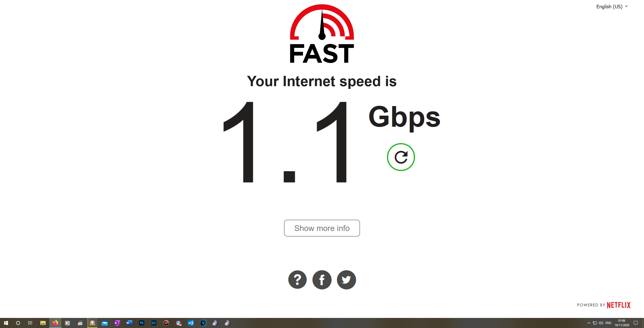Open Photoshop from the taskbar

coord(142,323)
